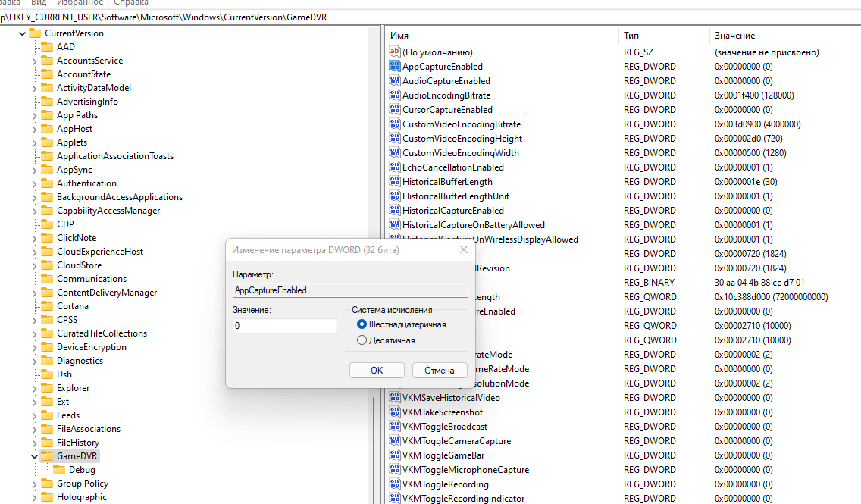This screenshot has height=504, width=861.
Task: Select the AdvertisingInfo key in tree
Action: click(87, 102)
